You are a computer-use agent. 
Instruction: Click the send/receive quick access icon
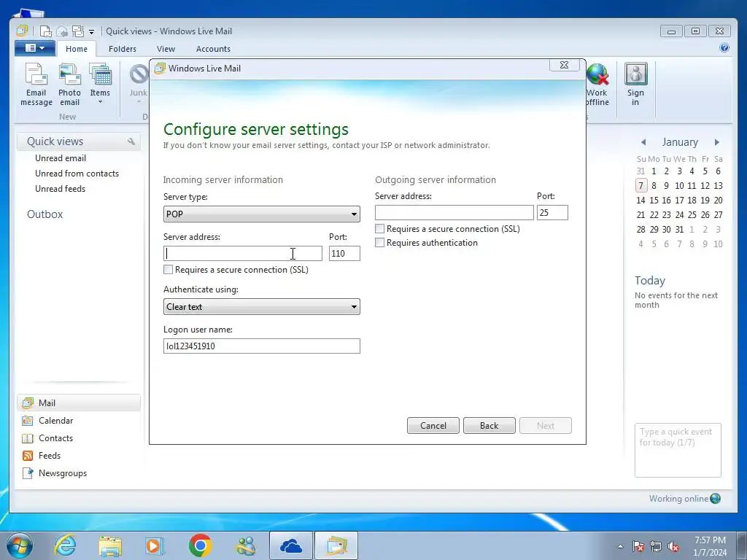pos(77,31)
